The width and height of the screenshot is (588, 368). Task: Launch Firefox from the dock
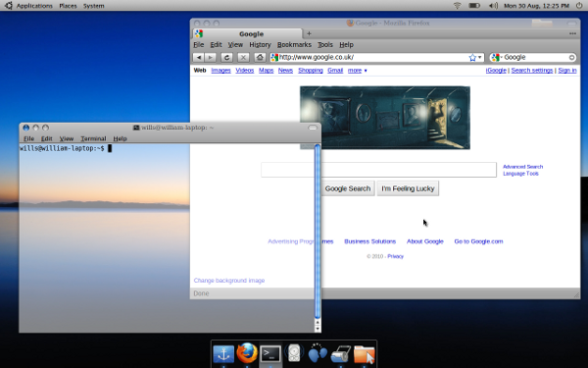[247, 353]
